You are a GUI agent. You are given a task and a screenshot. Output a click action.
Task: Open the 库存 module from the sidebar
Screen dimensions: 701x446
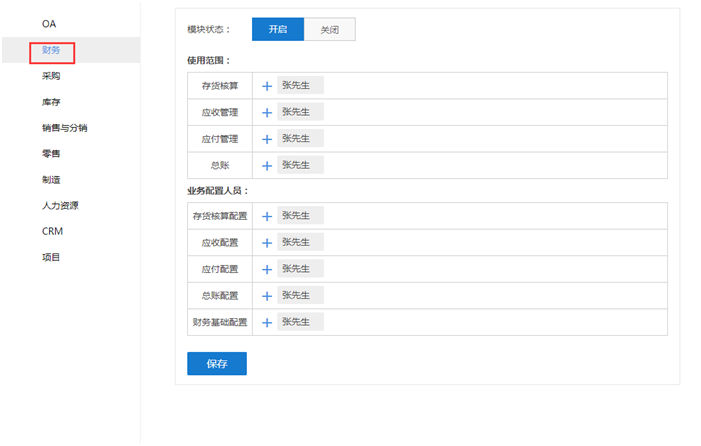point(51,102)
